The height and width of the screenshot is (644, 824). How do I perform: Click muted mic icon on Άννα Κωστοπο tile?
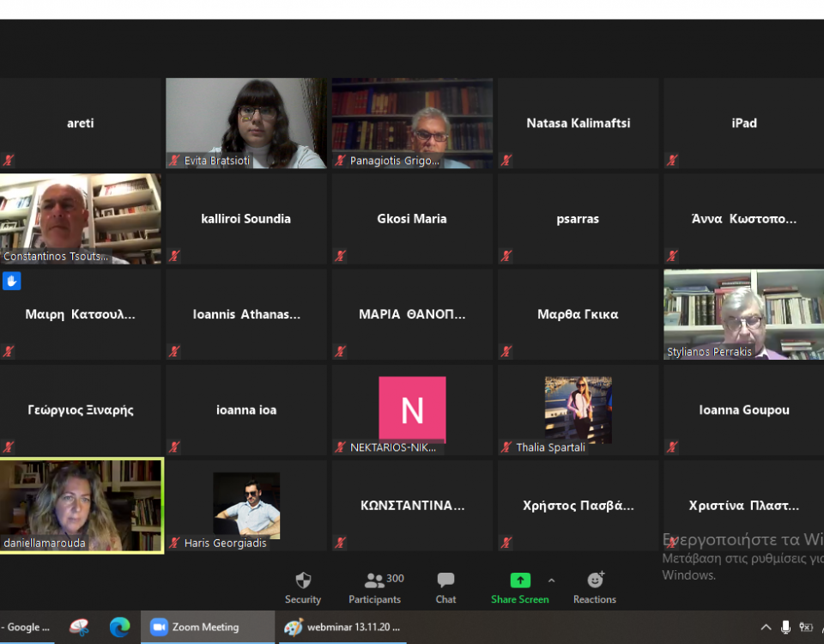[672, 256]
